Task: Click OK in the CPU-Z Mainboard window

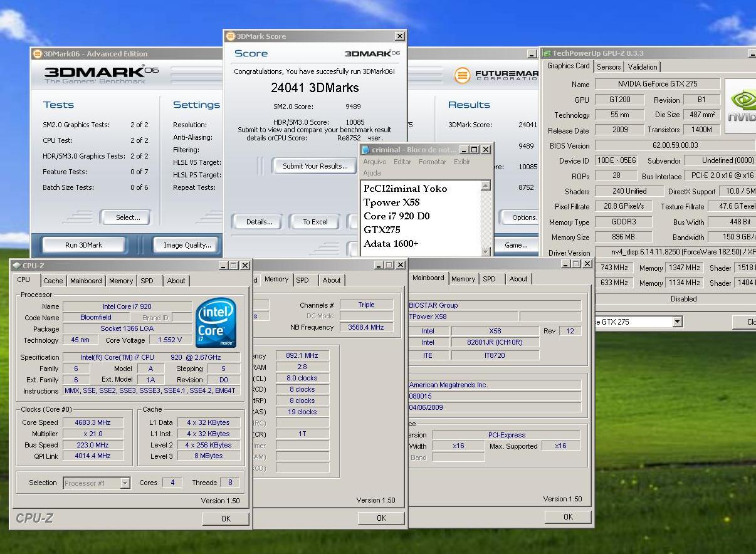Action: tap(568, 516)
